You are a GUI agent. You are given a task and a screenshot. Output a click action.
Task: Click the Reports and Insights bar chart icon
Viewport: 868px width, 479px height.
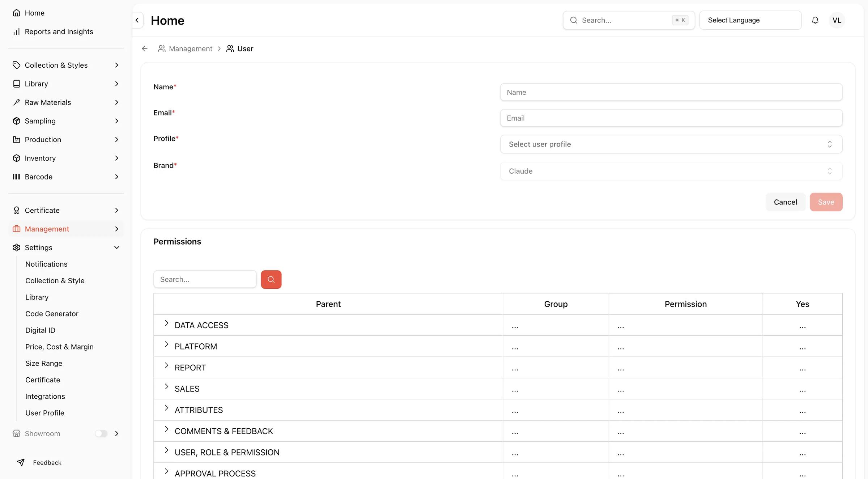coord(17,32)
